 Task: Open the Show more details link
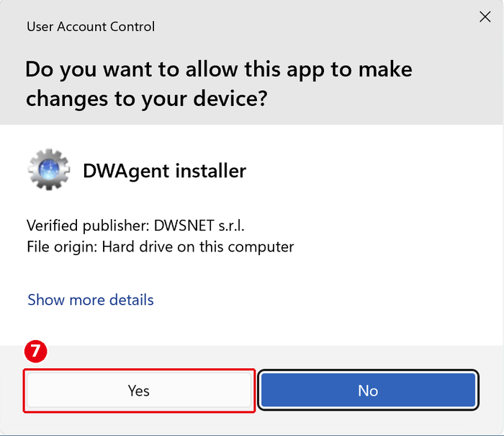(91, 300)
